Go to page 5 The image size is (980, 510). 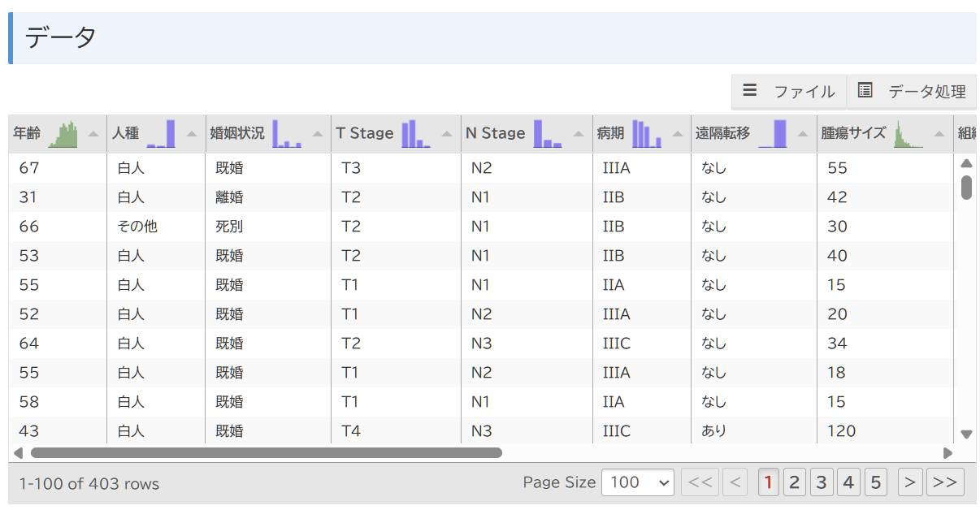875,482
